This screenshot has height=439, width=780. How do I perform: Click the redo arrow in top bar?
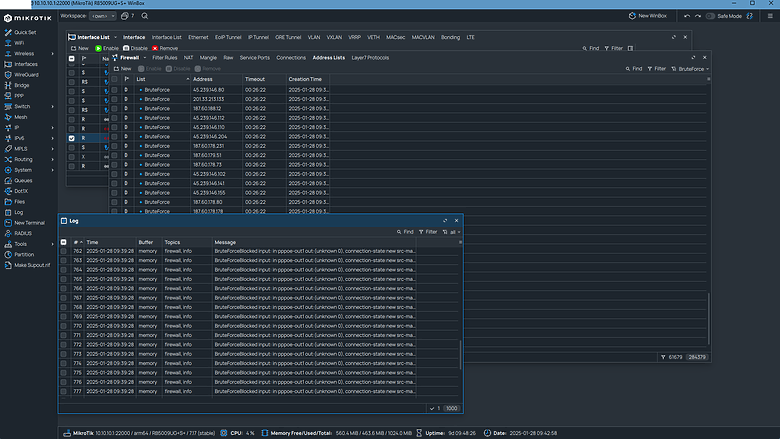click(698, 16)
